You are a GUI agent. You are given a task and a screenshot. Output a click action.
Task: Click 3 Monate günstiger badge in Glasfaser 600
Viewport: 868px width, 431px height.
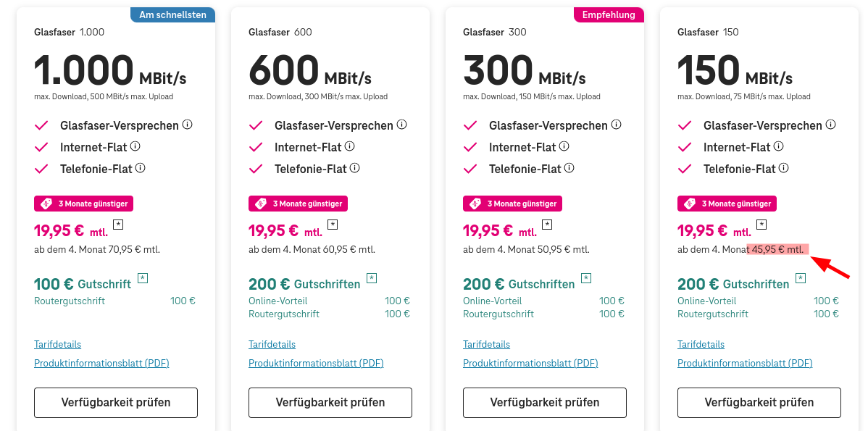pyautogui.click(x=298, y=204)
